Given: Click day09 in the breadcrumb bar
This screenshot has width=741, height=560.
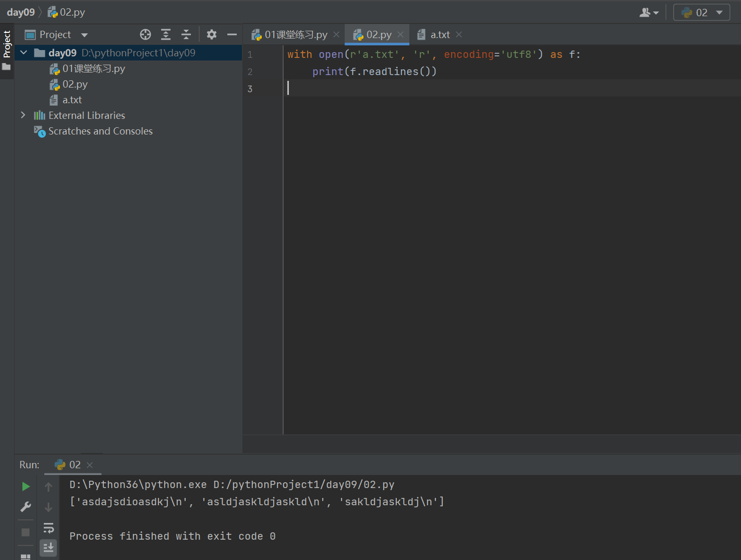Looking at the screenshot, I should [x=21, y=12].
